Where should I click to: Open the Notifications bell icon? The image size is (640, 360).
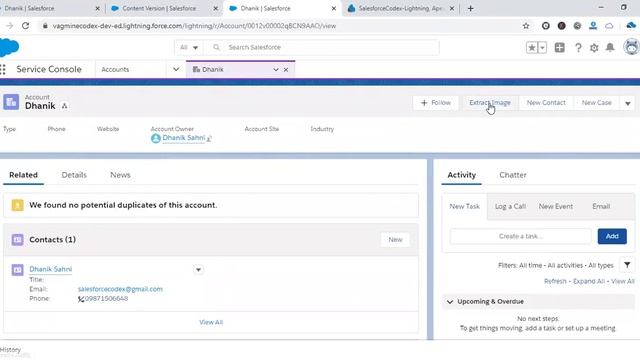pyautogui.click(x=610, y=48)
